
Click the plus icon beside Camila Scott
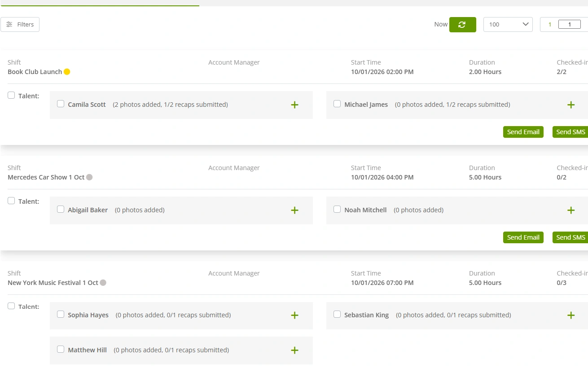click(x=294, y=105)
